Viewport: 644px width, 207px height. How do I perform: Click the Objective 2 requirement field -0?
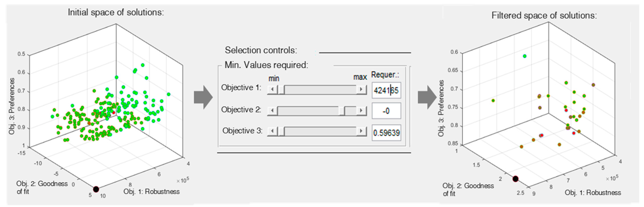(x=386, y=111)
